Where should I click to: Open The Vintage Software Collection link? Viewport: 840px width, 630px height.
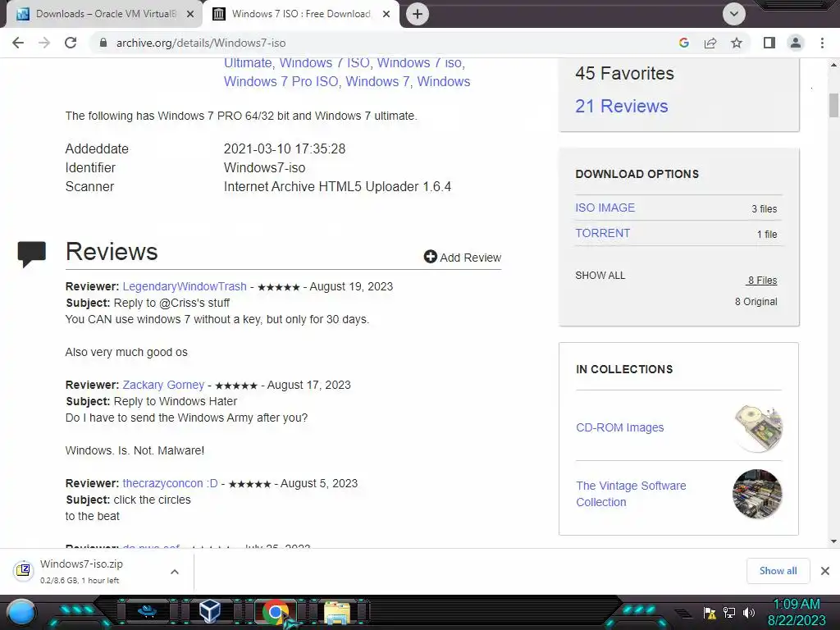pyautogui.click(x=631, y=494)
